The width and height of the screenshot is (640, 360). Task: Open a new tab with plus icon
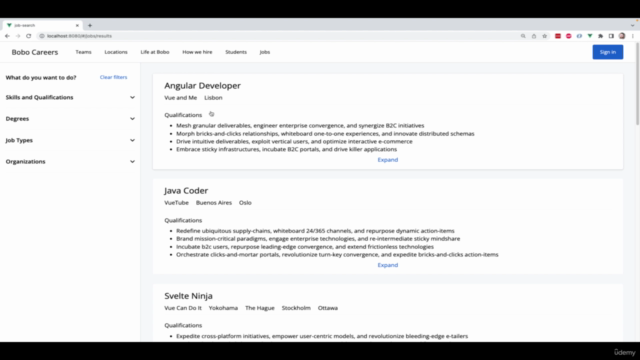[x=90, y=25]
